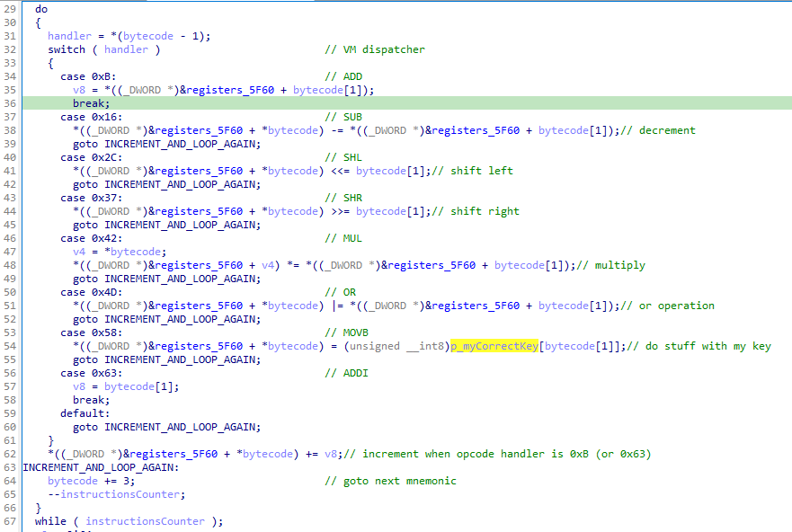Click the '// do stuff with my key' comment
Screen dimensions: 792x532
[699, 346]
